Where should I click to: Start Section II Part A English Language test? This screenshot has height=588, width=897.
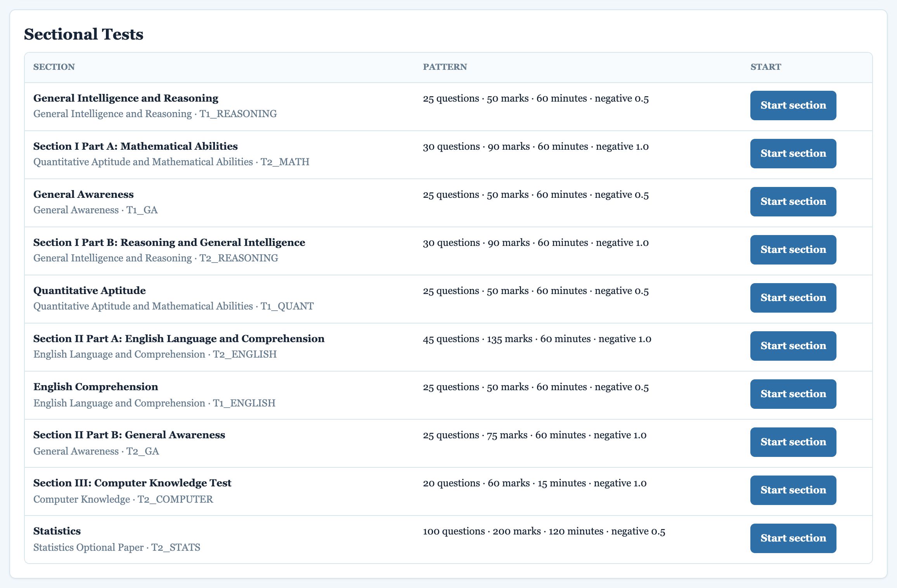793,346
